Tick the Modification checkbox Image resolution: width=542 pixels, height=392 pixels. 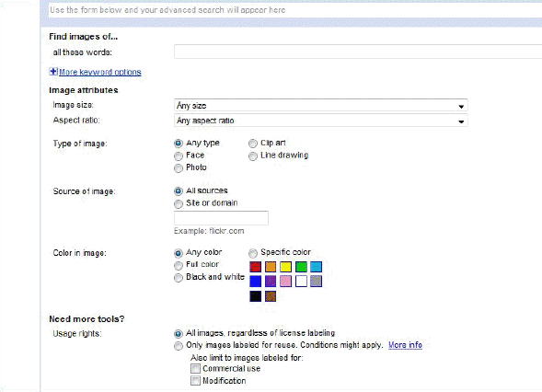tap(195, 381)
